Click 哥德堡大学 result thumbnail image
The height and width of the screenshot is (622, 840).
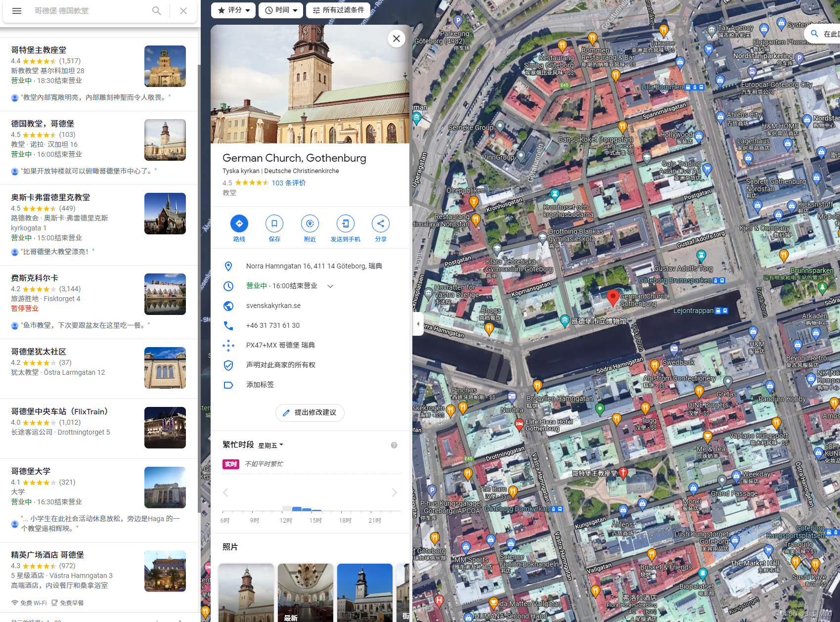point(165,488)
